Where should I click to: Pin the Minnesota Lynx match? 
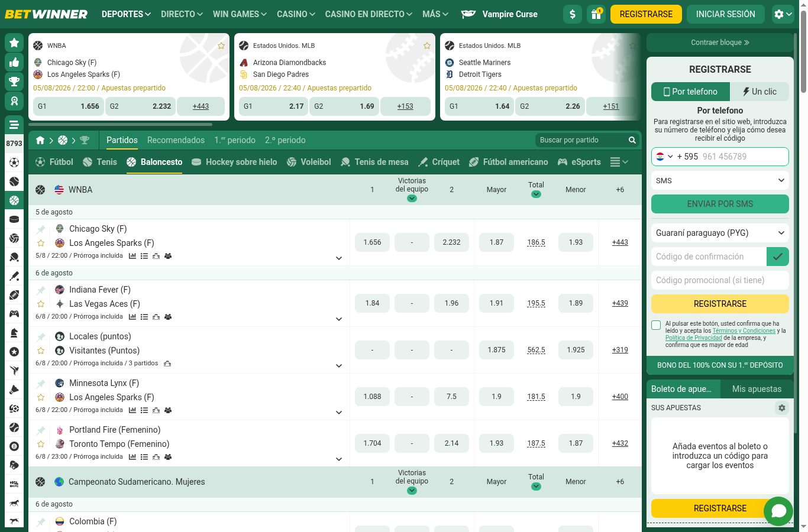[x=41, y=384]
